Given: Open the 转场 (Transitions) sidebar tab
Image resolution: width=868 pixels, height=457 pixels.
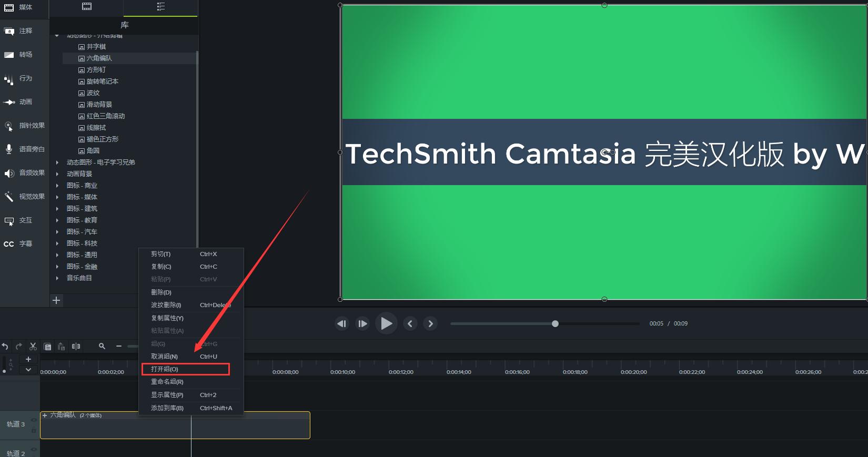Looking at the screenshot, I should pyautogui.click(x=18, y=55).
